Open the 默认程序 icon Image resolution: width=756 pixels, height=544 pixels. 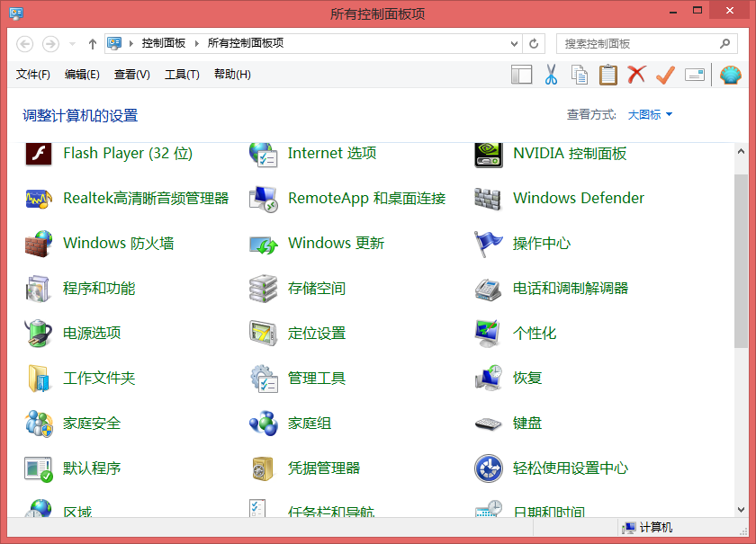tap(39, 468)
